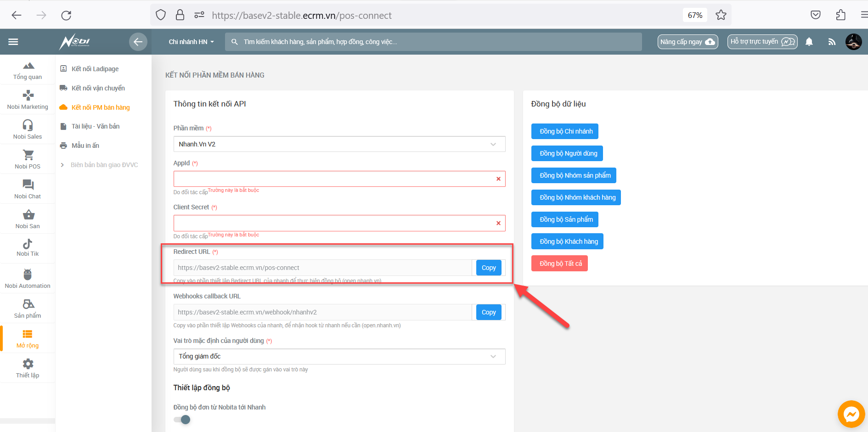Click Đồng bộ Sản phẩm button
Image resolution: width=868 pixels, height=432 pixels.
[x=565, y=219]
